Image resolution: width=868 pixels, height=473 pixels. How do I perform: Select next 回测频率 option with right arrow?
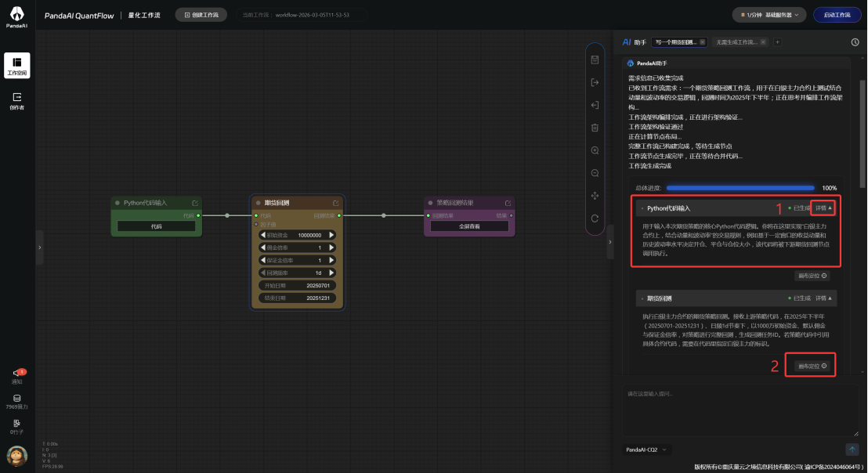[x=331, y=273]
